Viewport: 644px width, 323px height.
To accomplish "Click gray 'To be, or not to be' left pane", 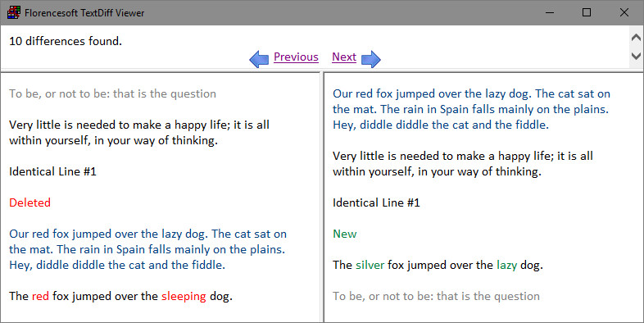I will click(112, 93).
